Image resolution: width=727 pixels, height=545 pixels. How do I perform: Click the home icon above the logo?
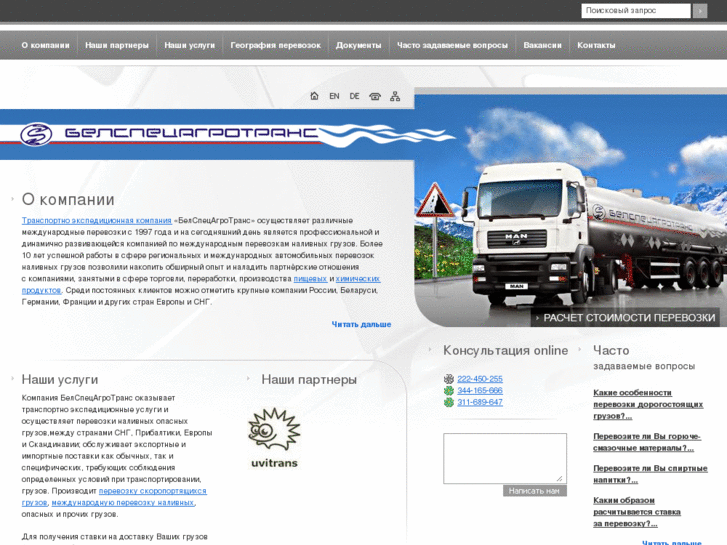pyautogui.click(x=314, y=96)
